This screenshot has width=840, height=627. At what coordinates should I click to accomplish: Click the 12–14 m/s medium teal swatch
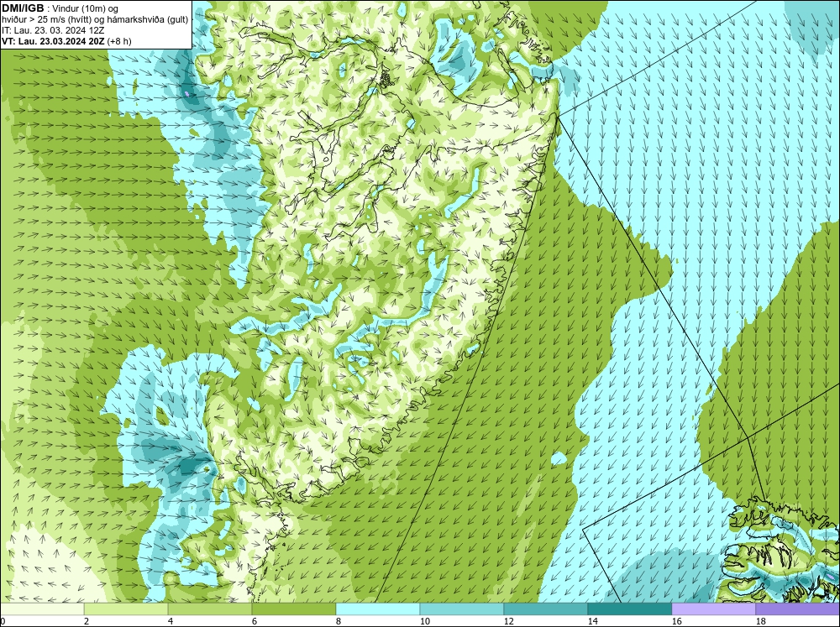(x=546, y=609)
